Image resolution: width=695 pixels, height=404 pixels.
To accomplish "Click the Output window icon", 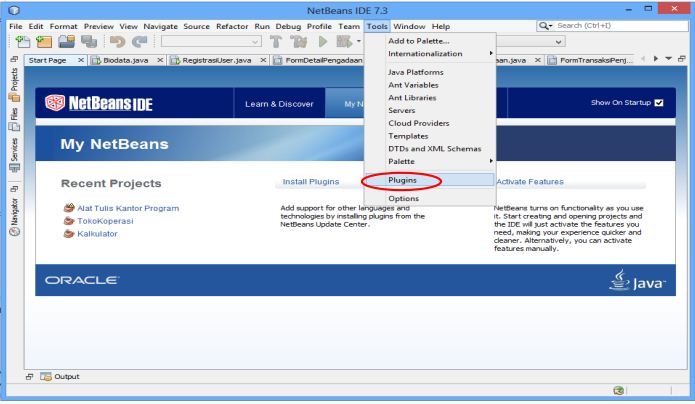I will point(46,377).
